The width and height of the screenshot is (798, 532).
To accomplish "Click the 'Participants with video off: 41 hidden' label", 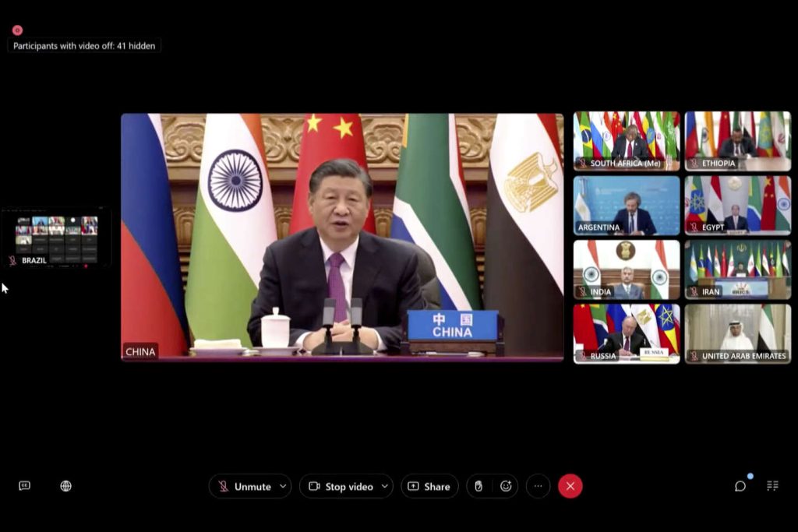I will coord(84,46).
